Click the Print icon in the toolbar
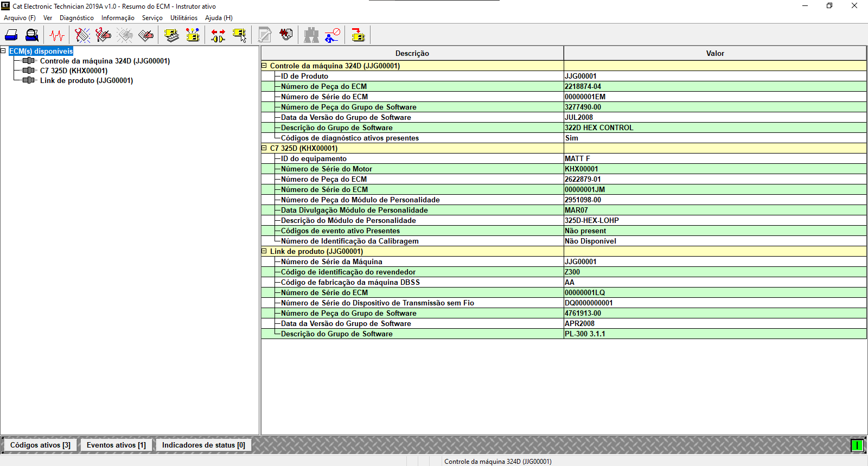The image size is (868, 466). pos(11,35)
